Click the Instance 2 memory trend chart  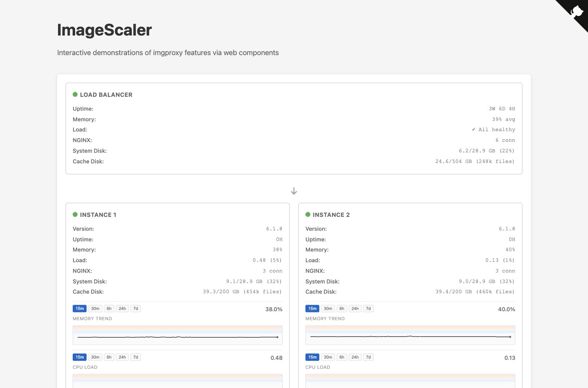410,335
